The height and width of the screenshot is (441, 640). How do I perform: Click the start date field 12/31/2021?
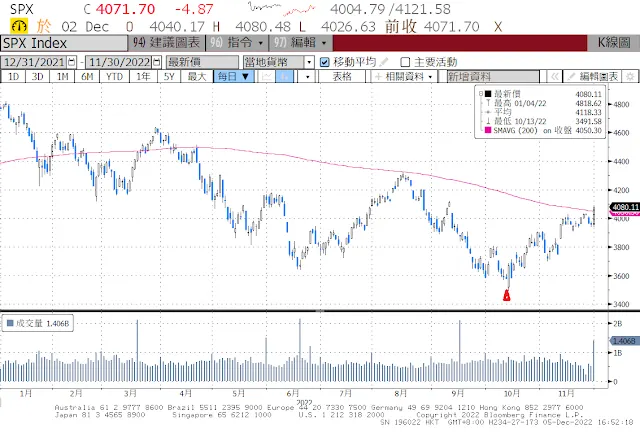point(34,62)
